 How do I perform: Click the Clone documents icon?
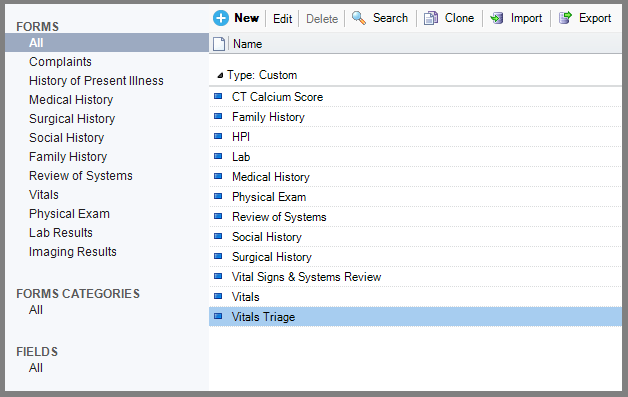(x=431, y=18)
